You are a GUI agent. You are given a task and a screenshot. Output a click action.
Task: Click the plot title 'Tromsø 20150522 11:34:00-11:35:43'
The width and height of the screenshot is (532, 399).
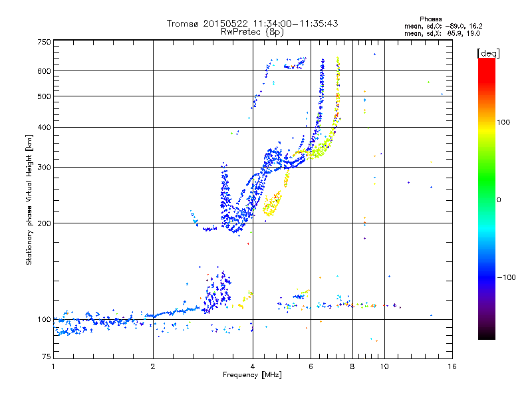(252, 23)
